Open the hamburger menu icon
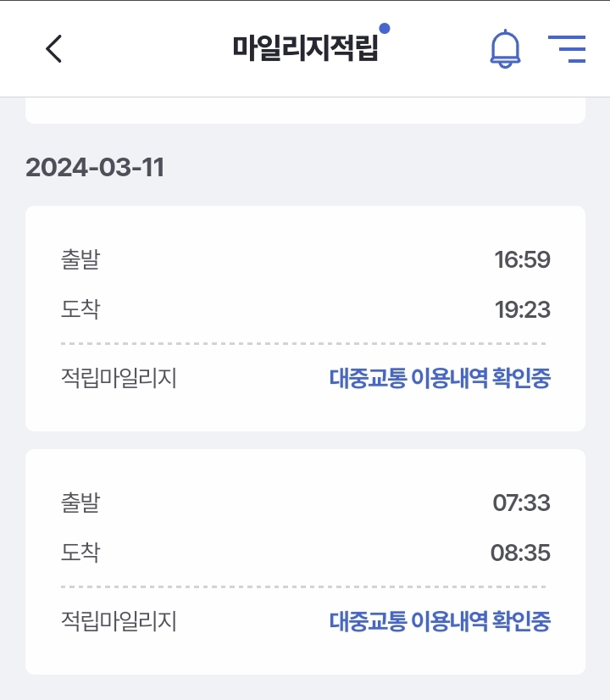This screenshot has width=610, height=700. 567,49
